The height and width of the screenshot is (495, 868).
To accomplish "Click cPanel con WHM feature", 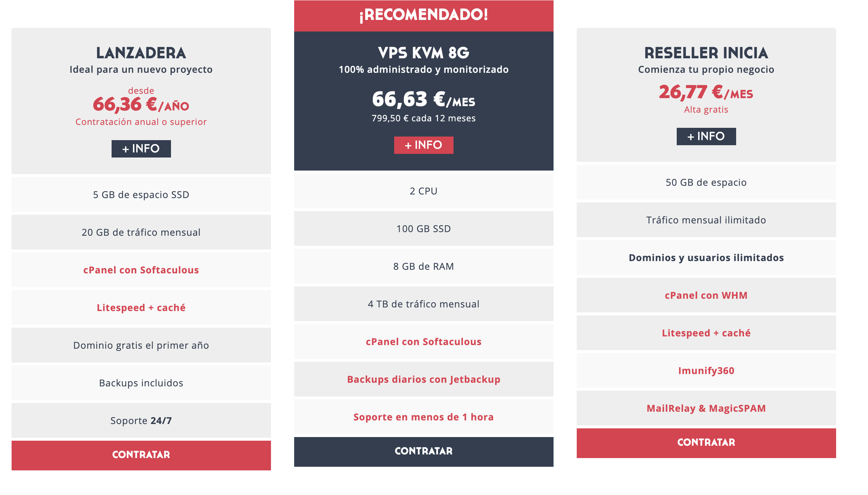I will tap(706, 295).
